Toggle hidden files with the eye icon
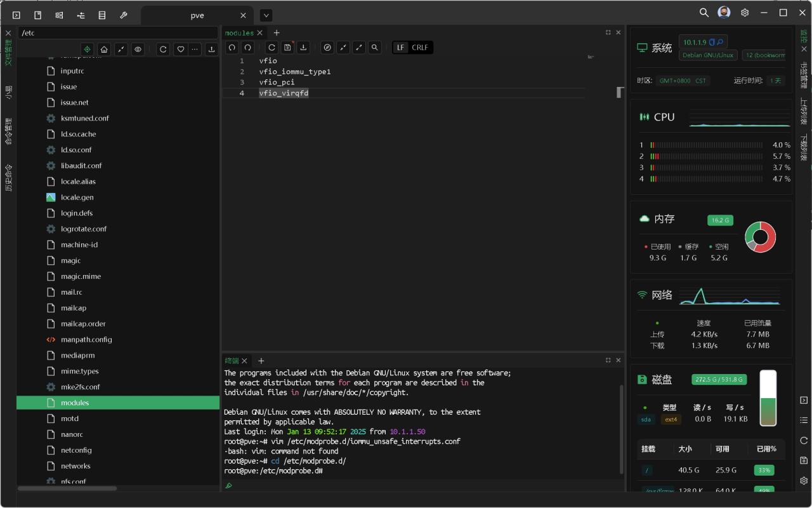Screen dimensions: 812x508 (138, 50)
